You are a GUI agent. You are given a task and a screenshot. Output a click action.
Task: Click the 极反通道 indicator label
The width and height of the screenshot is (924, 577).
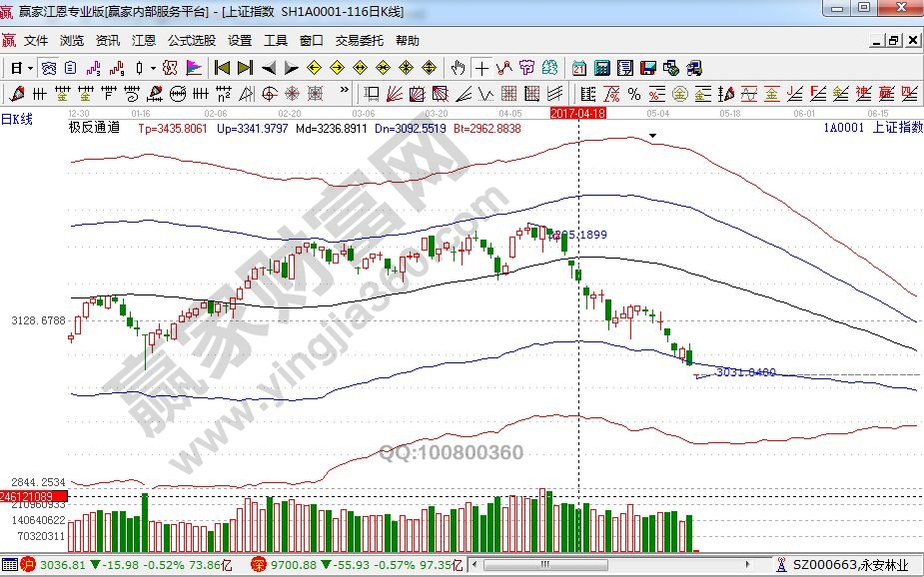[94, 127]
